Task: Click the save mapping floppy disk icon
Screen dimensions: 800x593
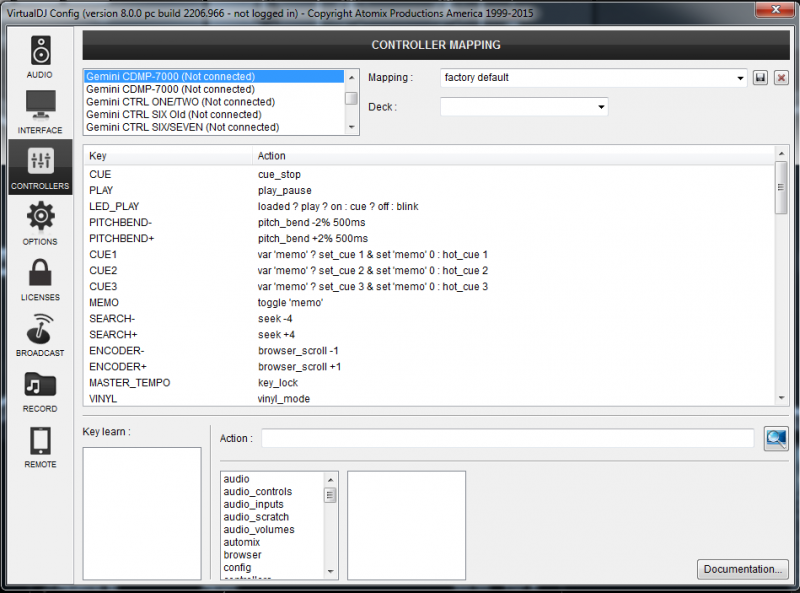Action: pyautogui.click(x=761, y=78)
